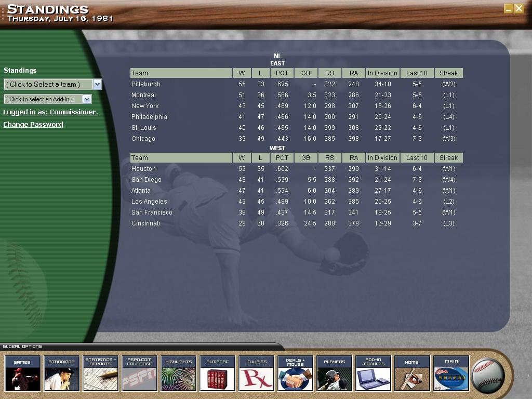532x399 pixels.
Task: Open the Players icon
Action: (334, 373)
